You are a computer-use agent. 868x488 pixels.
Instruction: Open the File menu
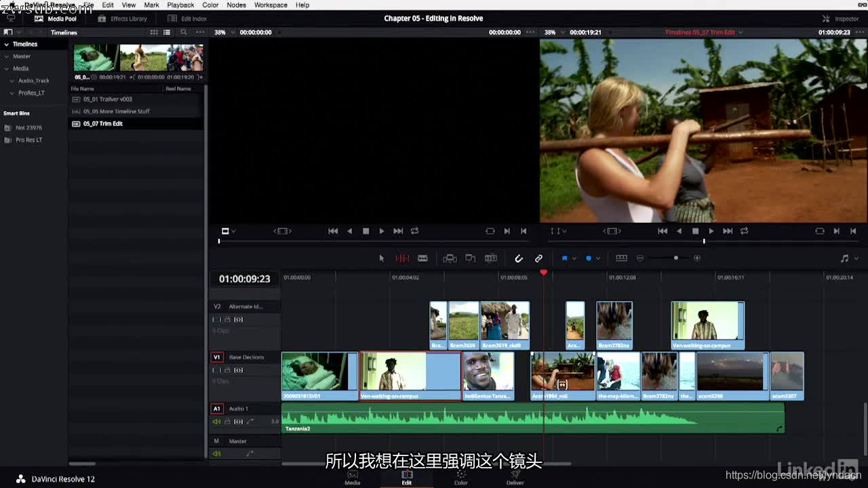89,5
